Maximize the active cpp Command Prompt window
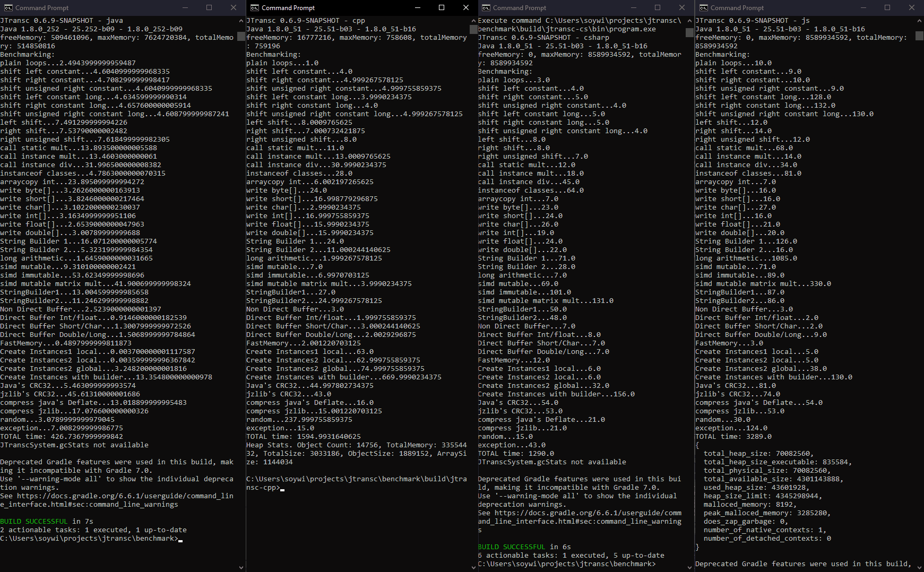The image size is (924, 572). coord(442,8)
